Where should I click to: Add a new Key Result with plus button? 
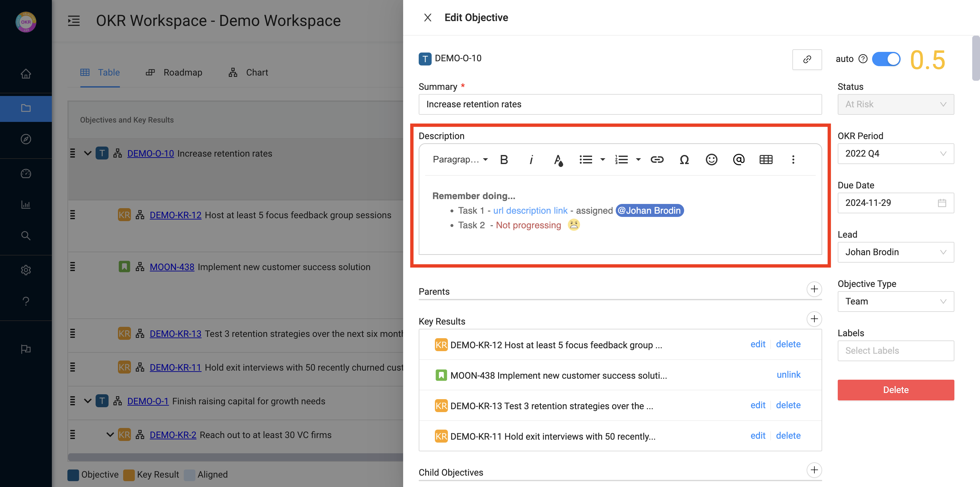(814, 319)
